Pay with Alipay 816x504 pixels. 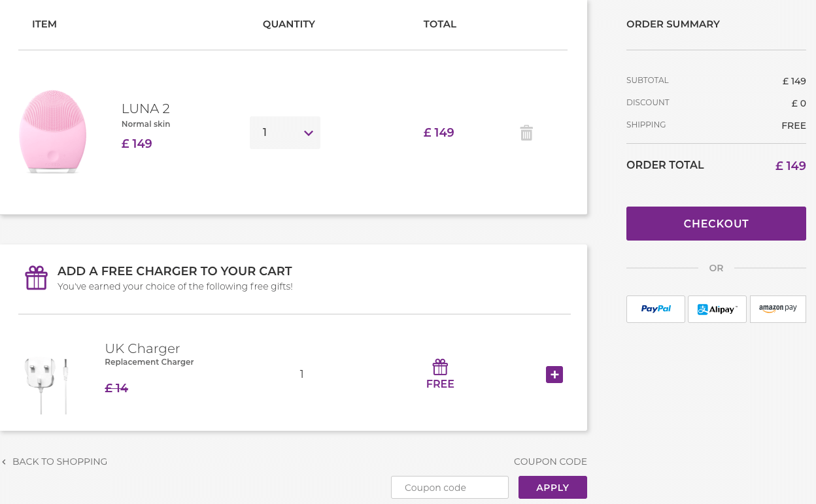pyautogui.click(x=717, y=309)
